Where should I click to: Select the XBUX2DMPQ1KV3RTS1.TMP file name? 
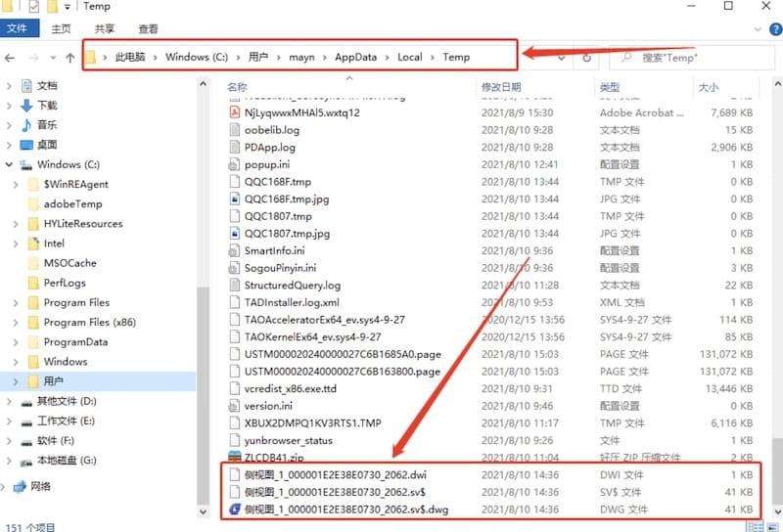[x=312, y=422]
